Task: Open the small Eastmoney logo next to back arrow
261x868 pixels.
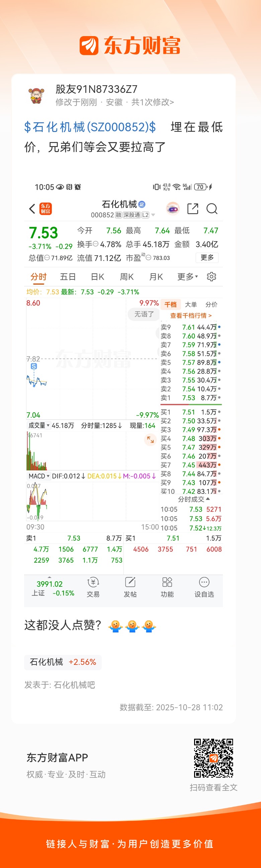Action: (x=46, y=208)
